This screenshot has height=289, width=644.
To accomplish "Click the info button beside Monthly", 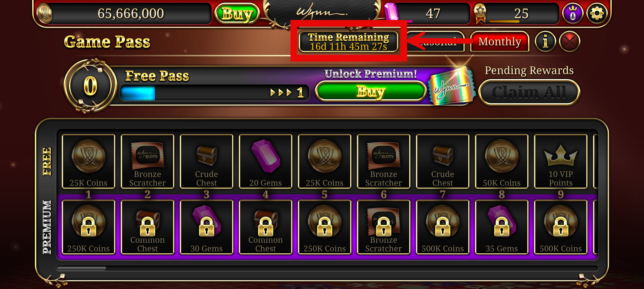I will coord(545,42).
